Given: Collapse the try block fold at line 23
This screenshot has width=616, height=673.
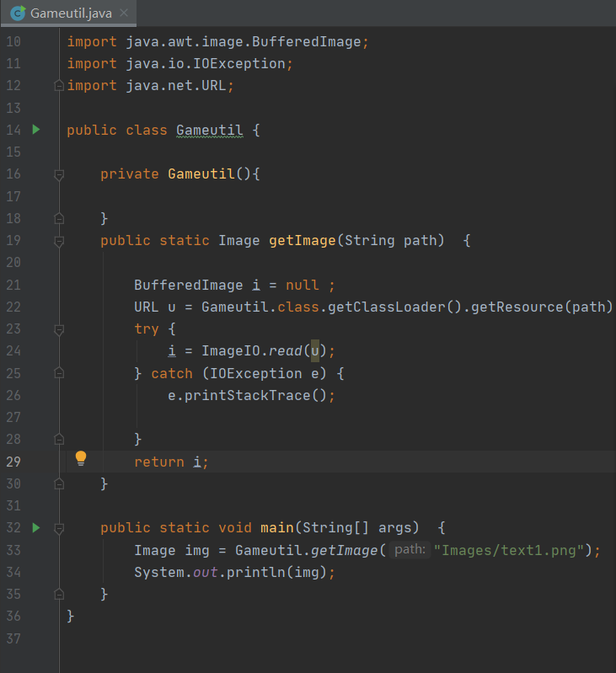Looking at the screenshot, I should pos(59,329).
